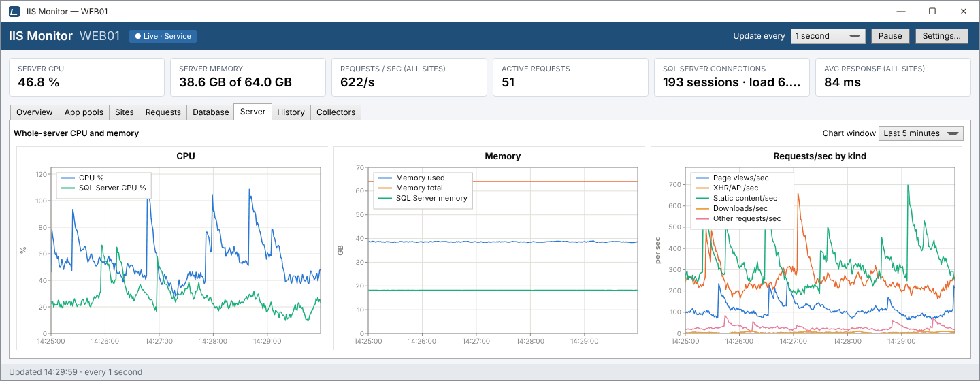This screenshot has width=980, height=381.
Task: Click the WEB01 server name in header
Action: (100, 36)
